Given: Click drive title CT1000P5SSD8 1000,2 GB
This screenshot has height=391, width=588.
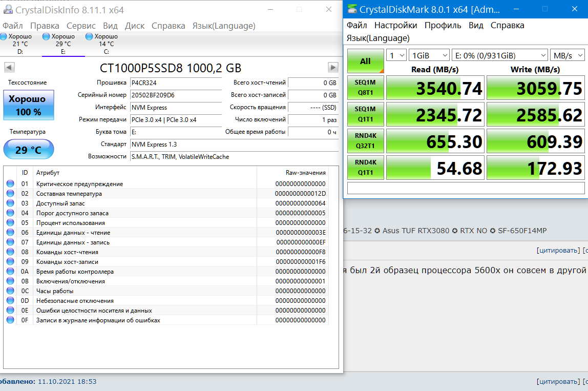Looking at the screenshot, I should 171,68.
